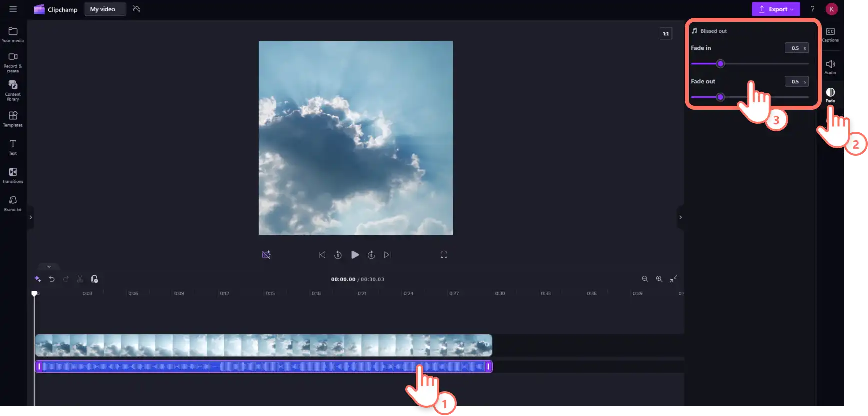
Task: Expand the left sidebar panel arrow
Action: coord(31,217)
